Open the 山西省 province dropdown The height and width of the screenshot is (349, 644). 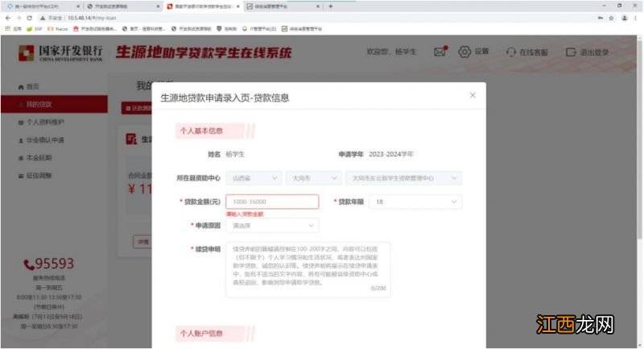click(254, 178)
